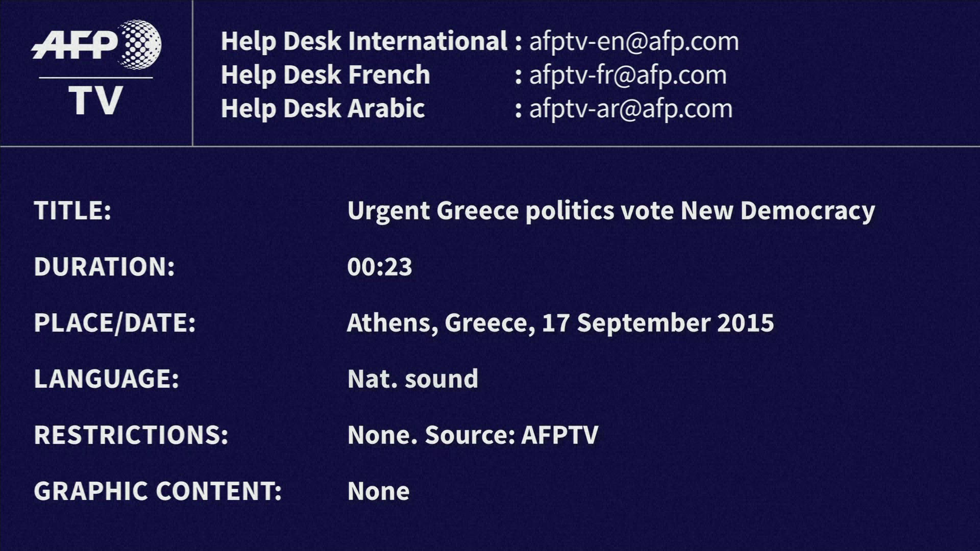Select the Help Desk International label
Screen dimensions: 980x551
pyautogui.click(x=364, y=41)
